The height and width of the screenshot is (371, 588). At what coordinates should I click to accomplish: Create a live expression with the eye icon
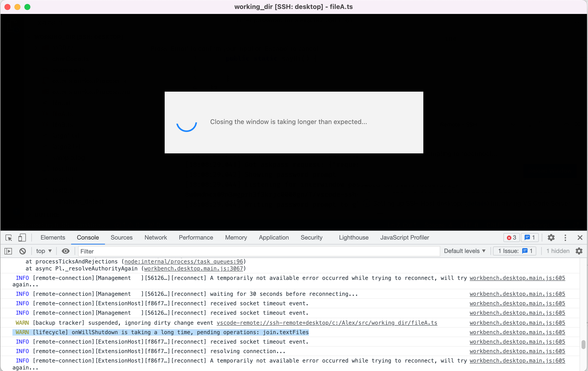click(65, 251)
